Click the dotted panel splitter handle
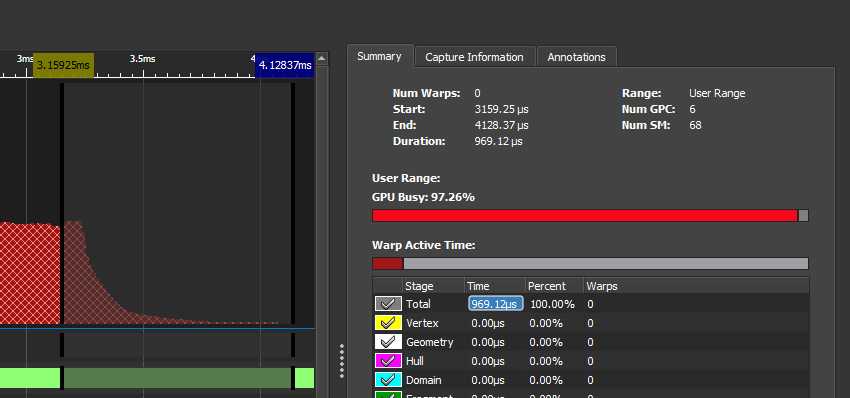Image resolution: width=850 pixels, height=398 pixels. point(342,361)
